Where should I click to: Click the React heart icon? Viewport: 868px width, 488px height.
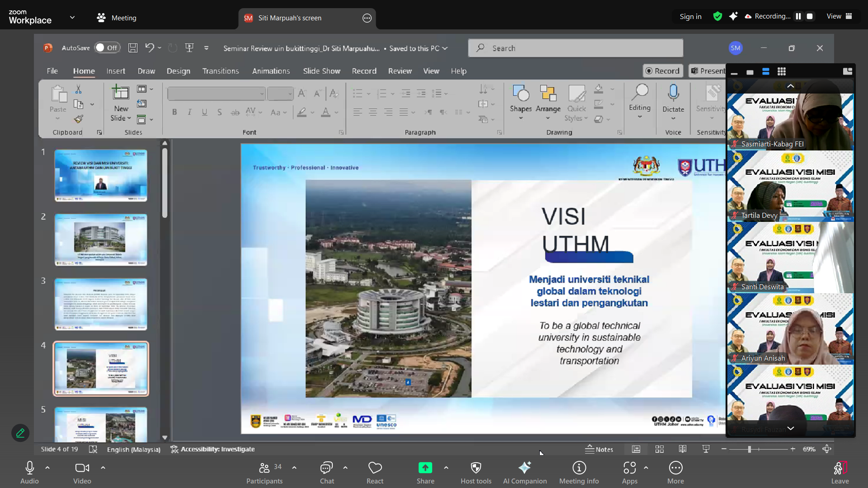pos(375,468)
